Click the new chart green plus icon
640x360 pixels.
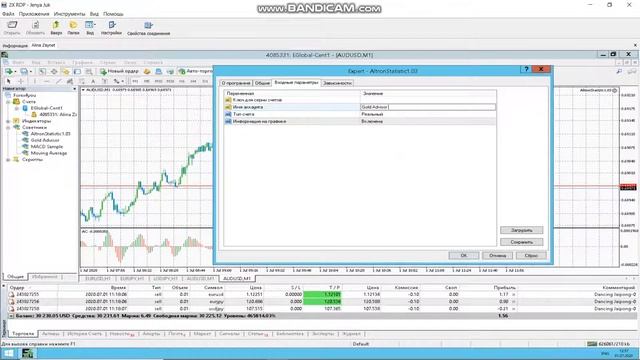click(9, 71)
